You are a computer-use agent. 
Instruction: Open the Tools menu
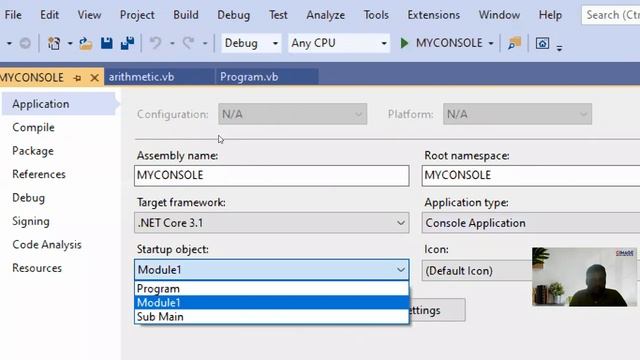point(376,15)
